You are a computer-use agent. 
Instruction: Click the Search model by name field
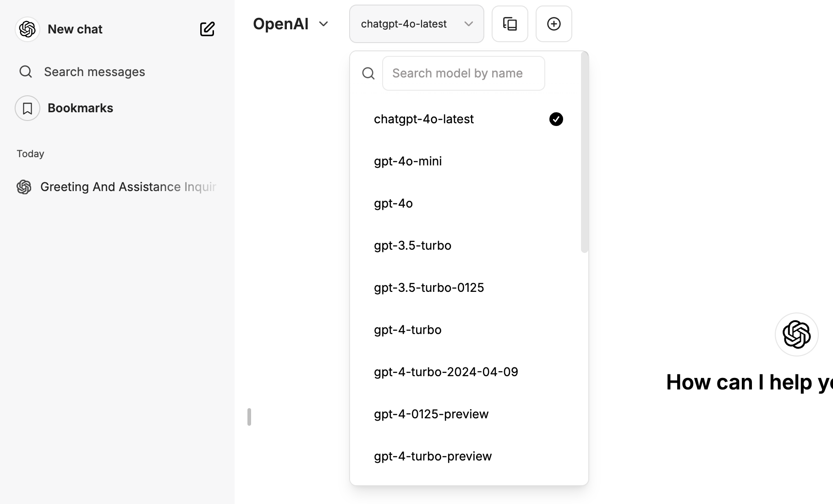tap(463, 73)
